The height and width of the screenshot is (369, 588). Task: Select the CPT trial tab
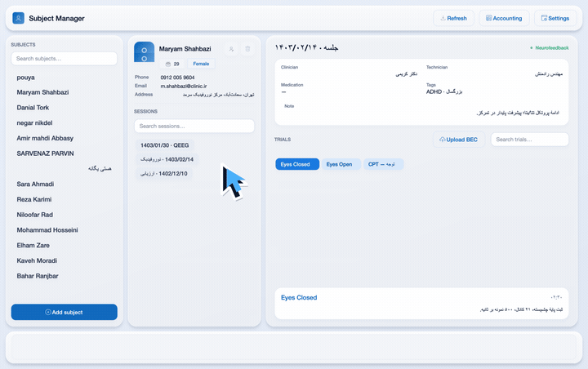(x=383, y=164)
